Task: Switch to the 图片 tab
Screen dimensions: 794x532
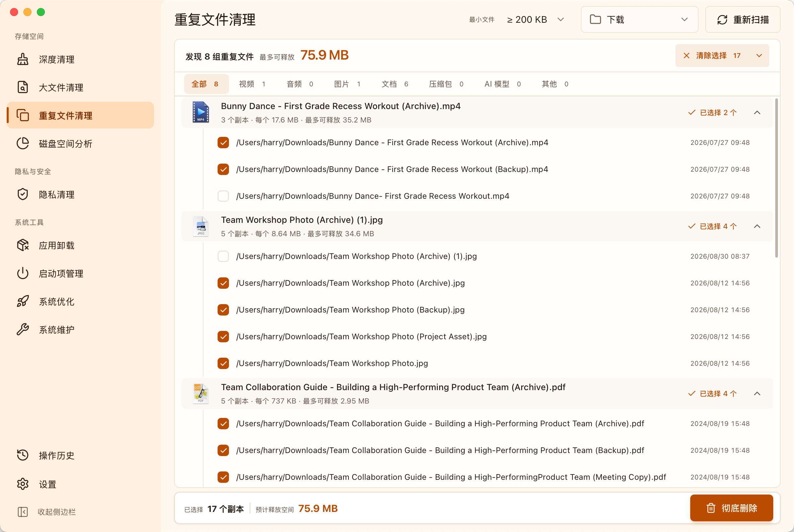Action: (x=347, y=84)
